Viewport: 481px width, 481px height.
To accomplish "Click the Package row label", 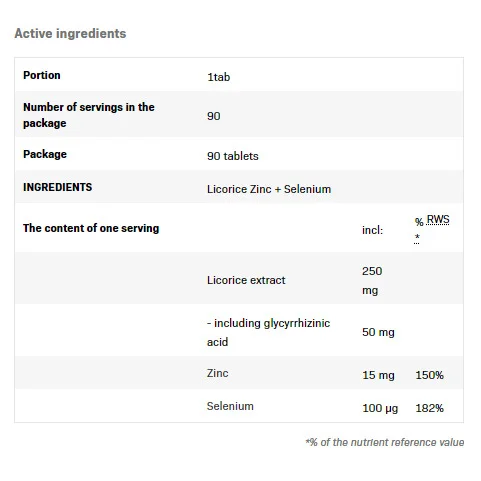I will [x=45, y=154].
